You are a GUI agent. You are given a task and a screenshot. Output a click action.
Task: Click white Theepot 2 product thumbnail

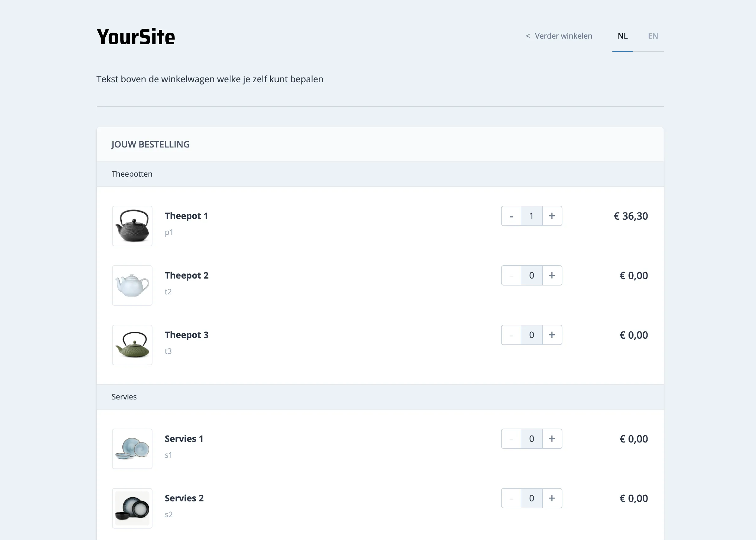132,285
